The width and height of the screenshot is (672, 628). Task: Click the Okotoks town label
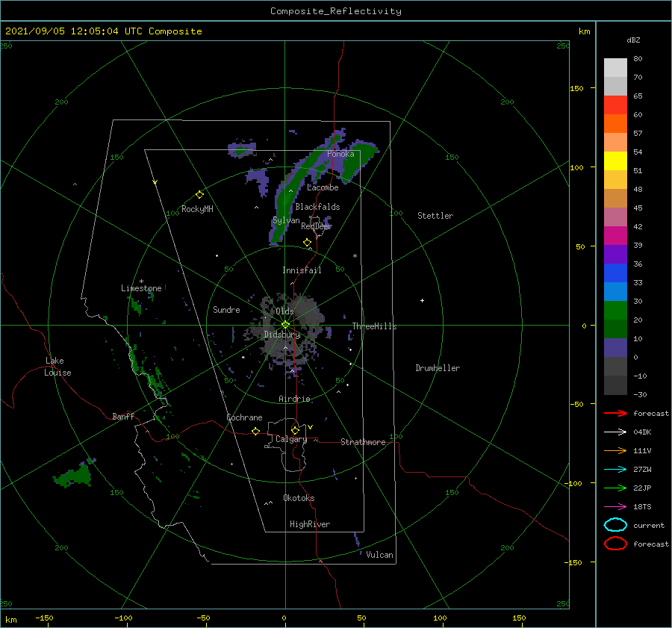coord(299,498)
